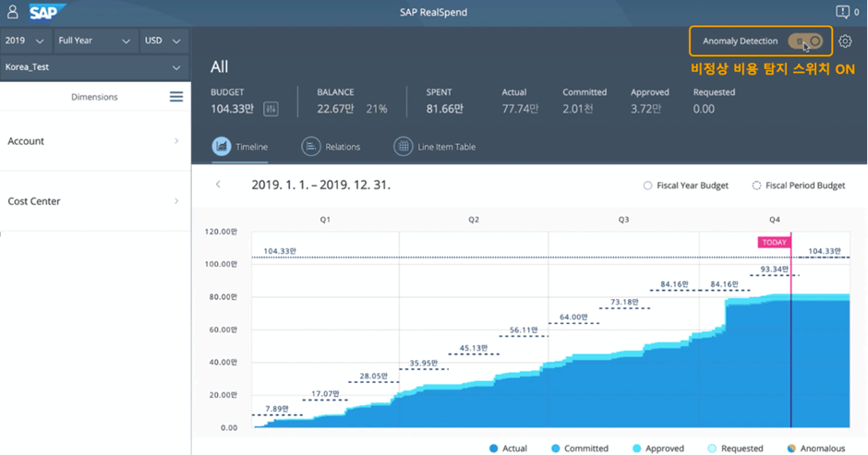Click the Q3 quarter header

tap(623, 220)
